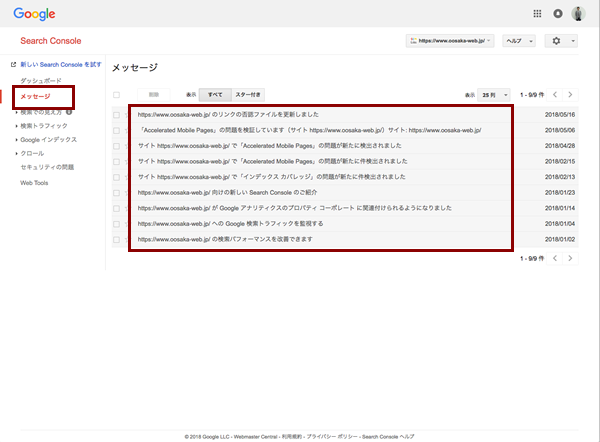Viewport: 600px width, 442px height.
Task: Open the settings gear icon
Action: [556, 41]
